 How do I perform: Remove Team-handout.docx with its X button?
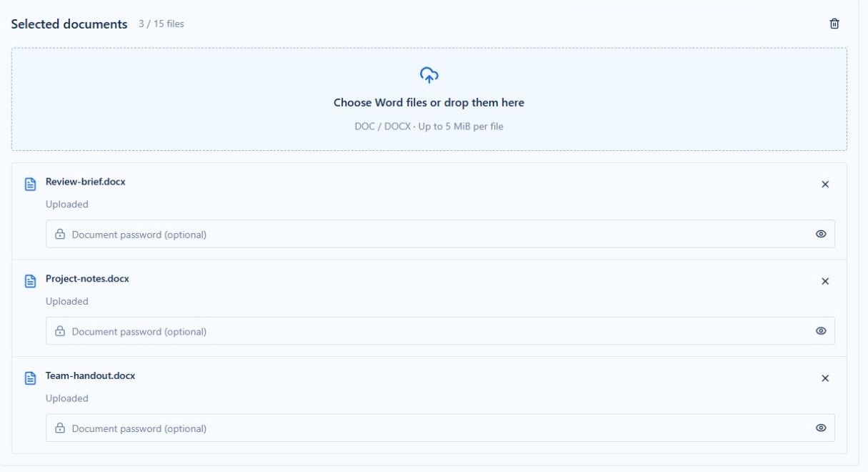[825, 379]
